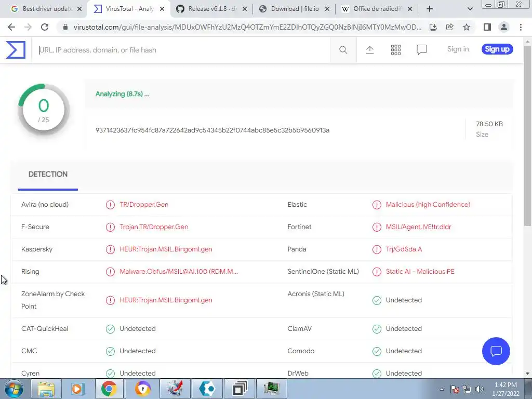The width and height of the screenshot is (532, 399).
Task: Click the Sign in link
Action: [x=458, y=49]
